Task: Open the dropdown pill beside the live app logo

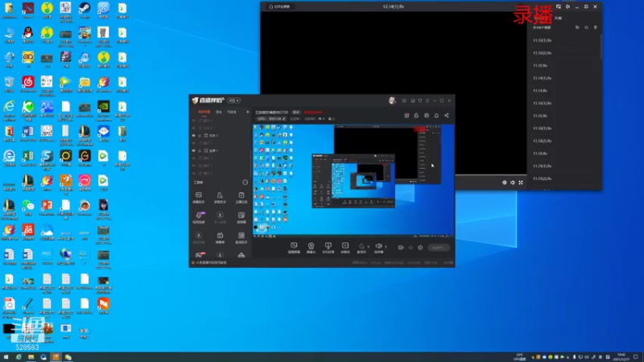Action: coord(233,101)
